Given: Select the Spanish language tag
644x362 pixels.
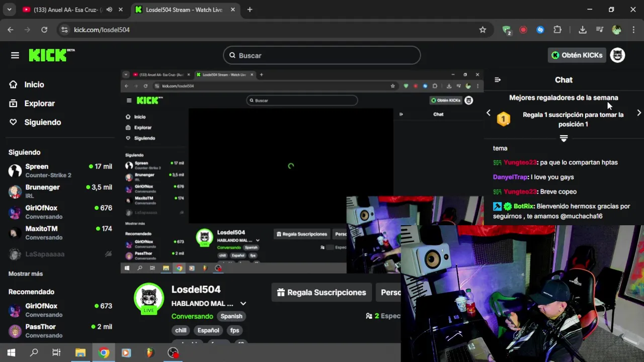Looking at the screenshot, I should click(231, 316).
